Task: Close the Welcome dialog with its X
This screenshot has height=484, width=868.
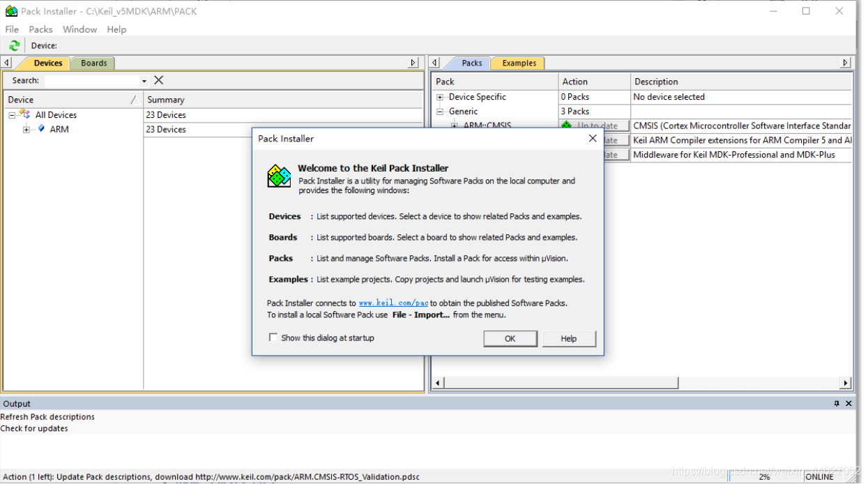Action: pyautogui.click(x=593, y=138)
